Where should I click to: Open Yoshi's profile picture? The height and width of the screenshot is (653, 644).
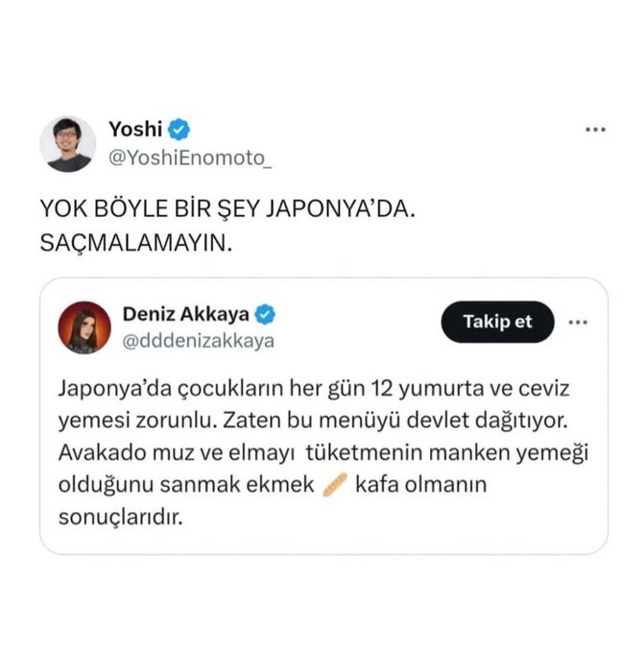point(68,144)
